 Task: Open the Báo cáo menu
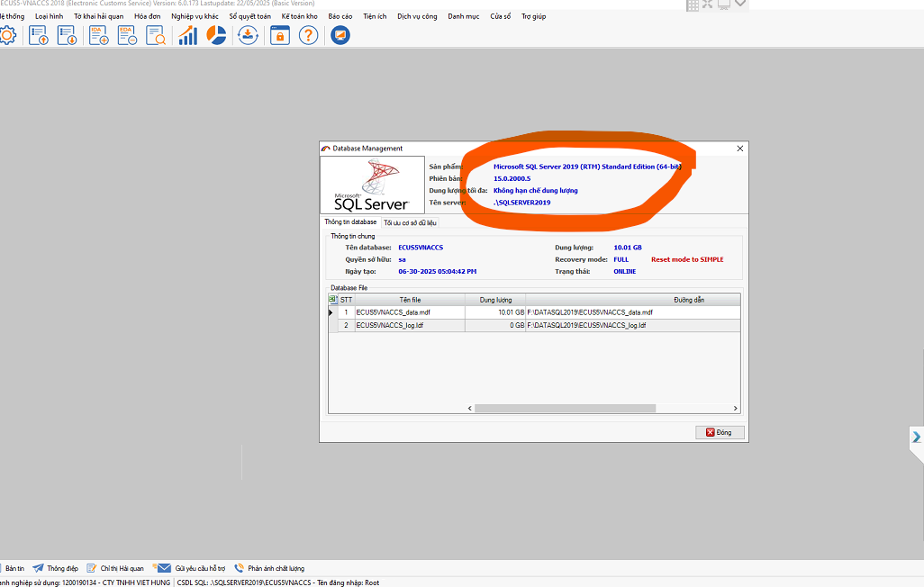340,16
